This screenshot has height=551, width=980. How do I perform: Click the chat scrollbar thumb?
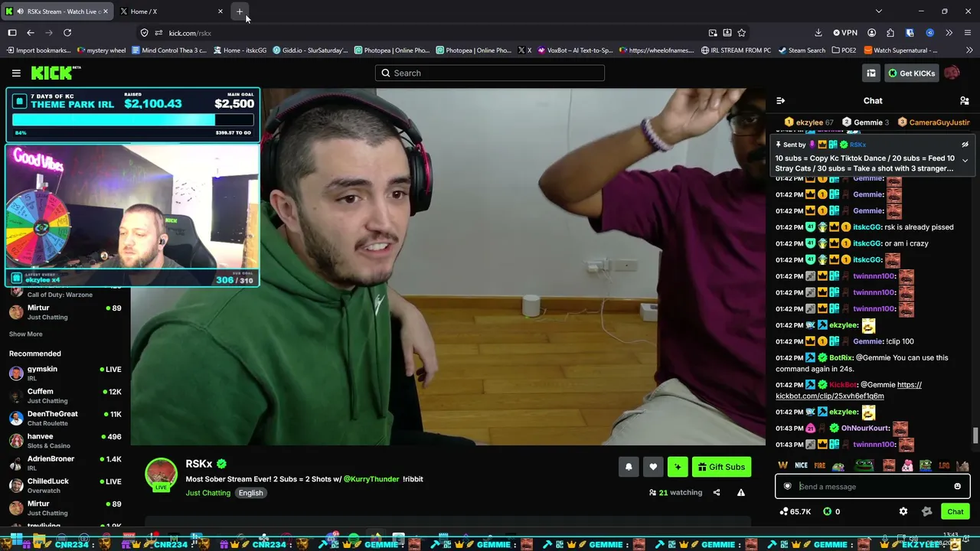click(975, 435)
